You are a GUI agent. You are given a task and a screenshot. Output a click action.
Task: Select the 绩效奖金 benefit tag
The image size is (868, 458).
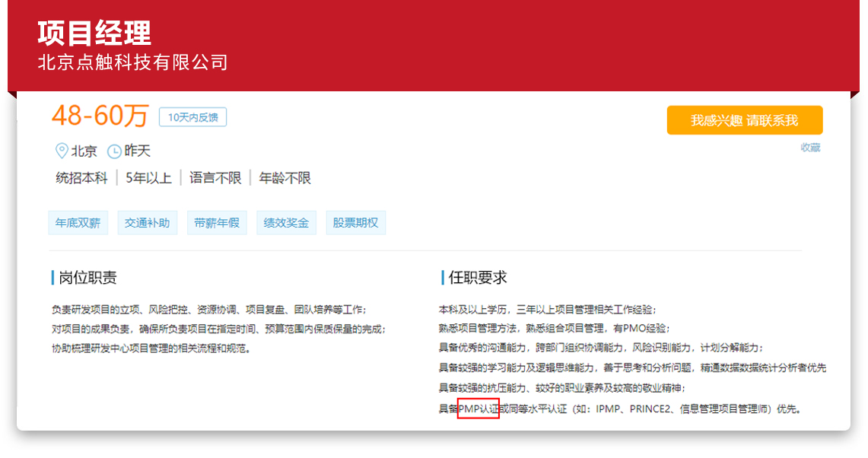[286, 223]
